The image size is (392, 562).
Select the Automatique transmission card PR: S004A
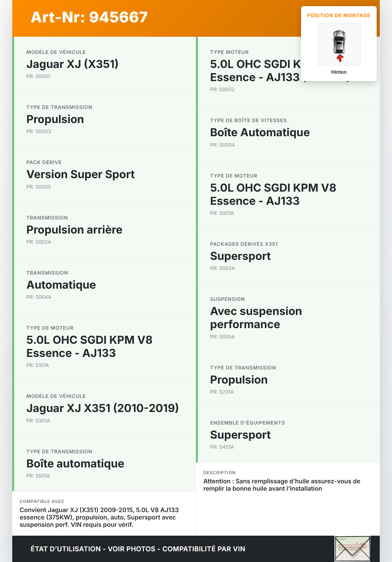click(61, 285)
